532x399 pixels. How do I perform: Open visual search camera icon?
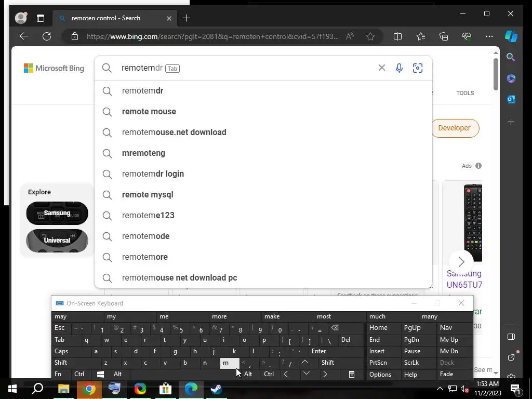[418, 68]
